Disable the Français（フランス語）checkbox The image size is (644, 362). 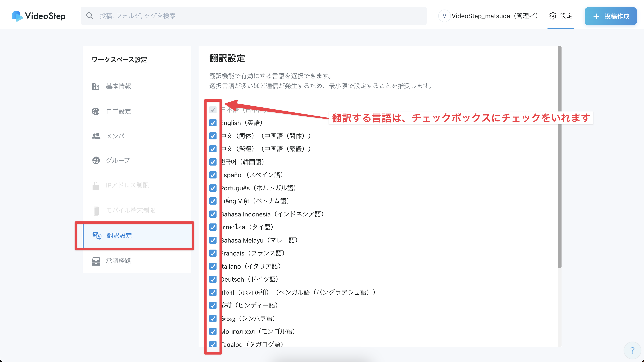point(213,253)
